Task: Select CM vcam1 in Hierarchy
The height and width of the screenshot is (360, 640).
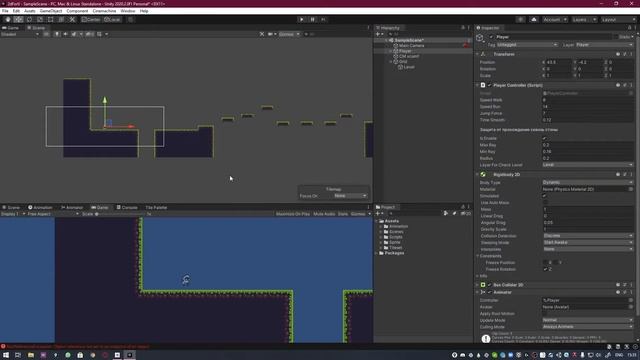Action: pos(409,56)
